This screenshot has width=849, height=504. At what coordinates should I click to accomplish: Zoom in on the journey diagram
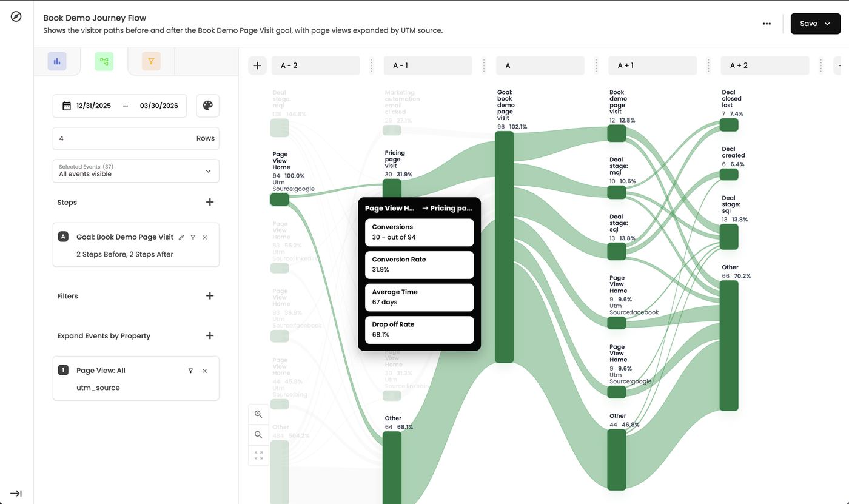[258, 414]
